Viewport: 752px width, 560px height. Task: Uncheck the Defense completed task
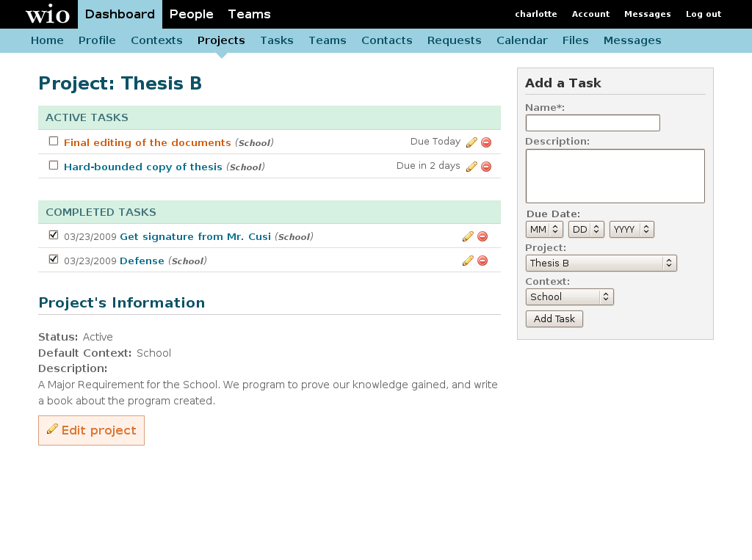pyautogui.click(x=54, y=259)
